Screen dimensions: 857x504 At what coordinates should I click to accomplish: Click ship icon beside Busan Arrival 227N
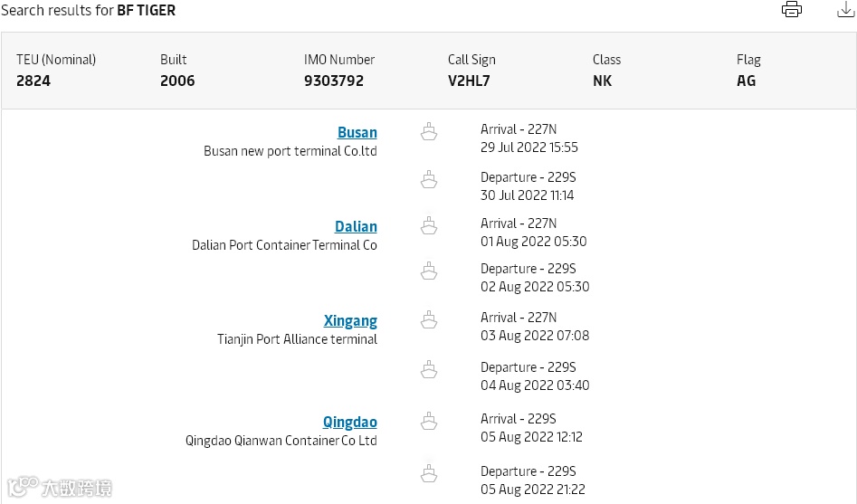(429, 132)
